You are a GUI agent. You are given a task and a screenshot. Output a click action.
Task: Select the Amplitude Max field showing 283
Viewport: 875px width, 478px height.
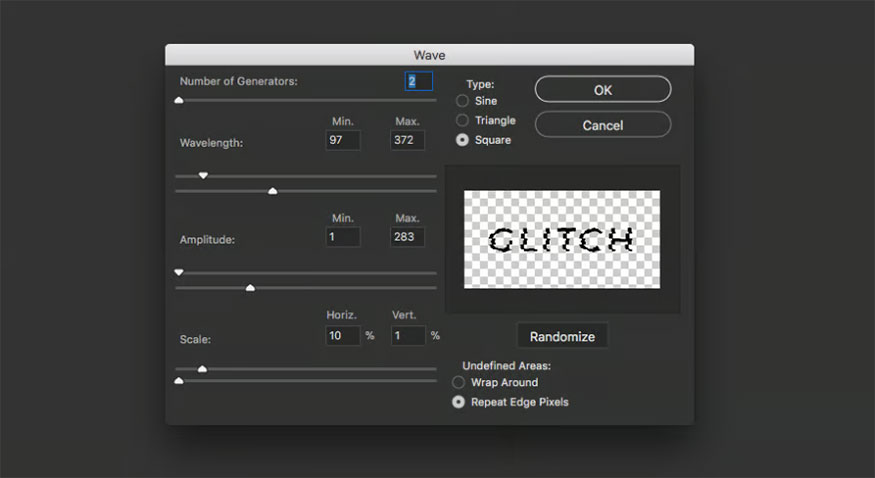click(407, 237)
